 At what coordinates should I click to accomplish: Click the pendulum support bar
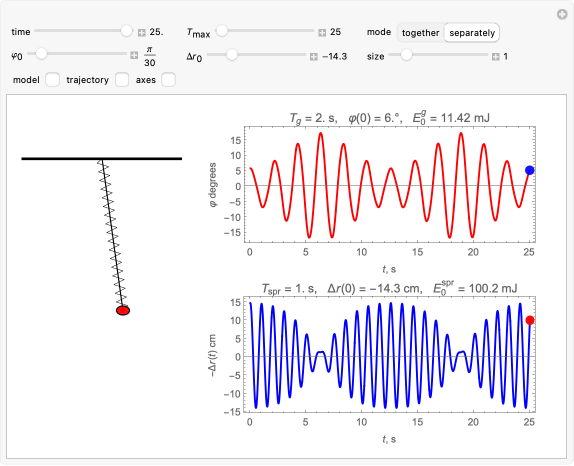pos(102,159)
